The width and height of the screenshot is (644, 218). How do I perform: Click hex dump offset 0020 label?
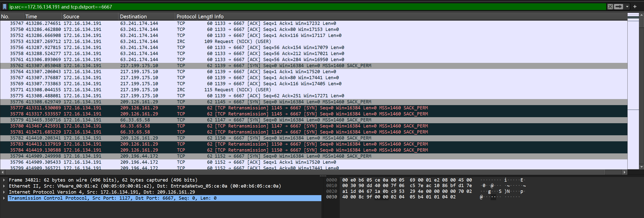tap(331, 191)
